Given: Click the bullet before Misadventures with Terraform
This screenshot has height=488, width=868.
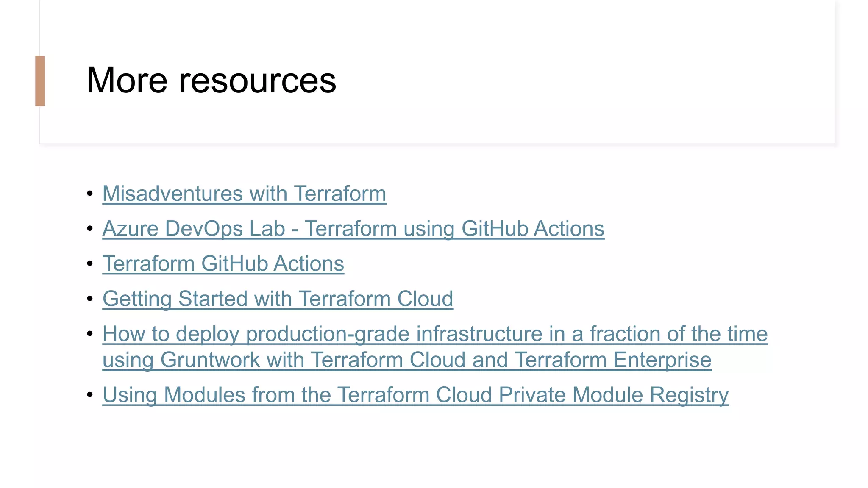Looking at the screenshot, I should pos(90,194).
